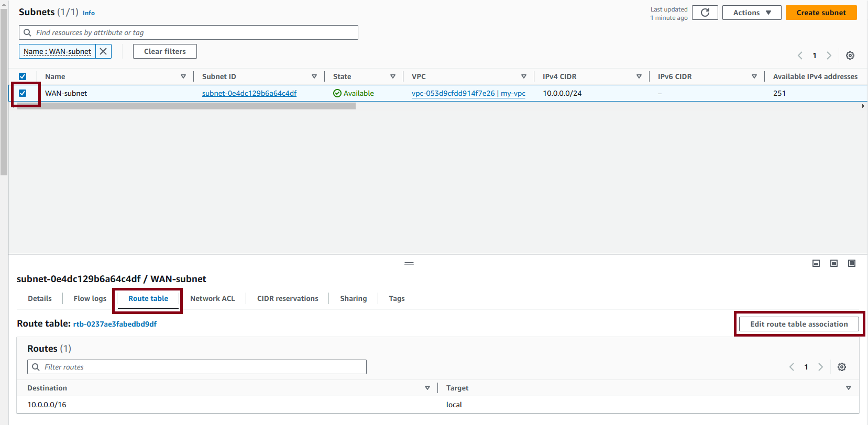868x425 pixels.
Task: Open the Tags tab
Action: pos(397,298)
